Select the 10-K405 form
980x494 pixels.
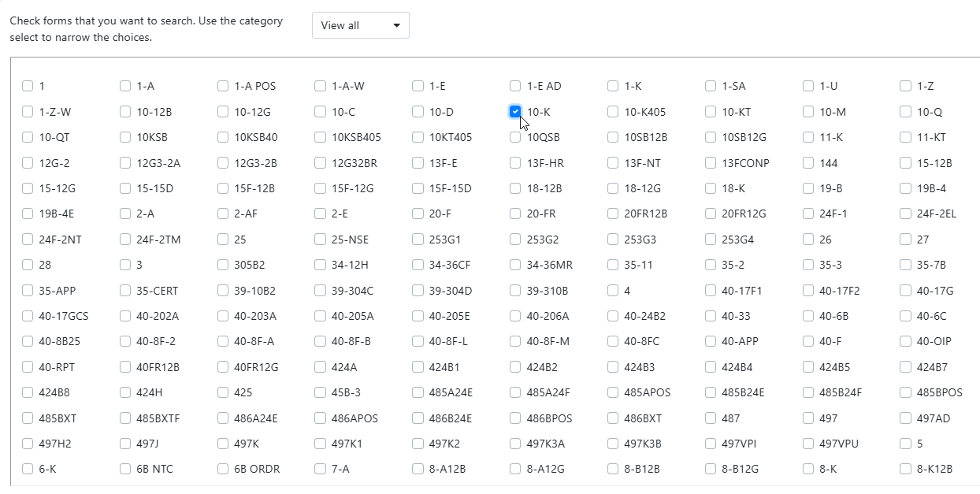(612, 111)
